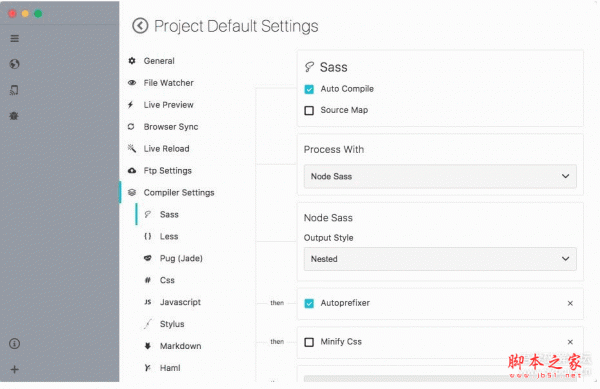Click the Ftp Settings cloud icon
The height and width of the screenshot is (389, 600).
[x=132, y=171]
